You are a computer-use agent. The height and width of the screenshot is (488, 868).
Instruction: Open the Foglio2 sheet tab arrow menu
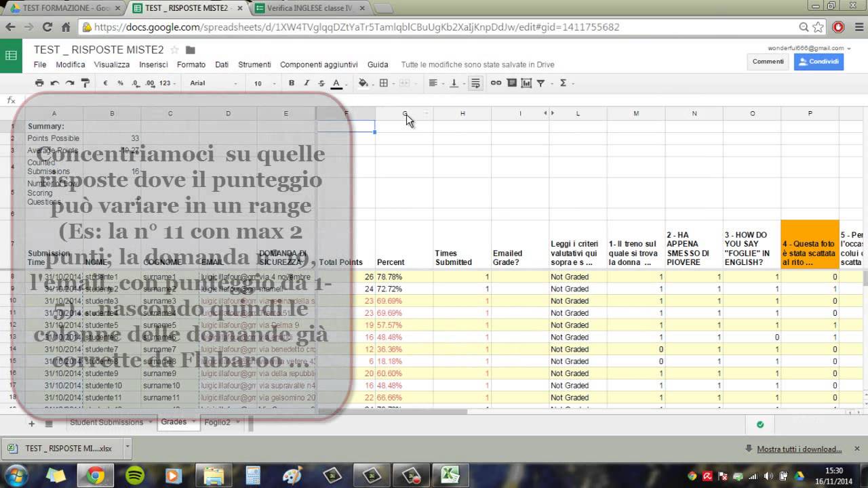pos(237,422)
